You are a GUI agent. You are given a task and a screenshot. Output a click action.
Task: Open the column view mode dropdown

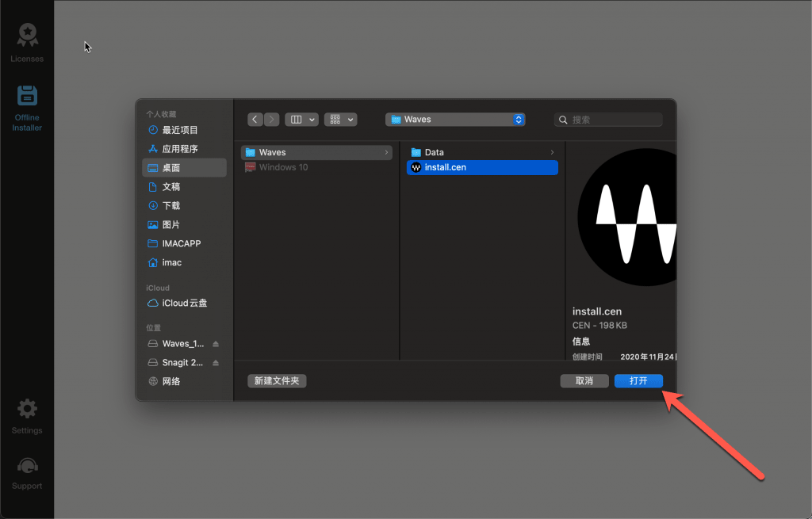pyautogui.click(x=301, y=120)
